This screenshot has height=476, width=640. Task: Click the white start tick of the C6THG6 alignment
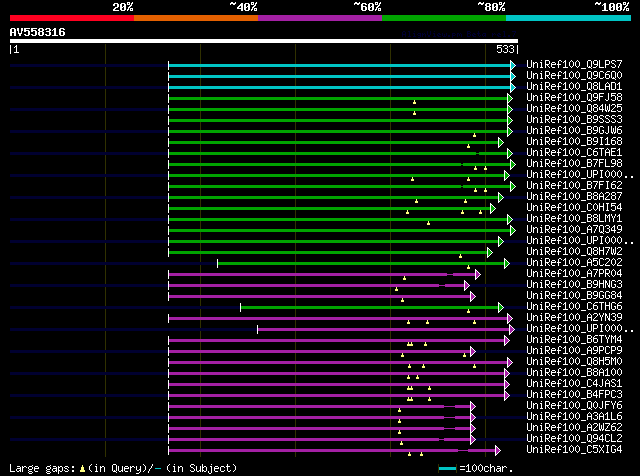click(x=240, y=308)
